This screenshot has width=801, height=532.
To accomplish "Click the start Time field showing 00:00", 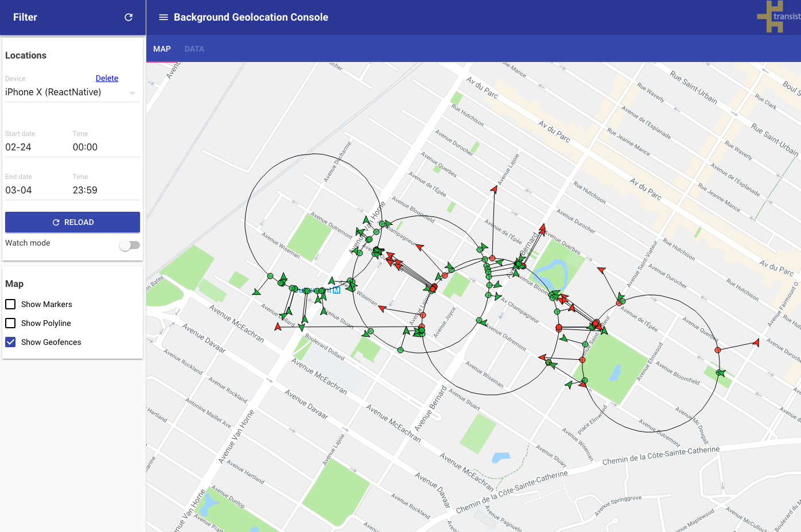I will click(x=106, y=147).
